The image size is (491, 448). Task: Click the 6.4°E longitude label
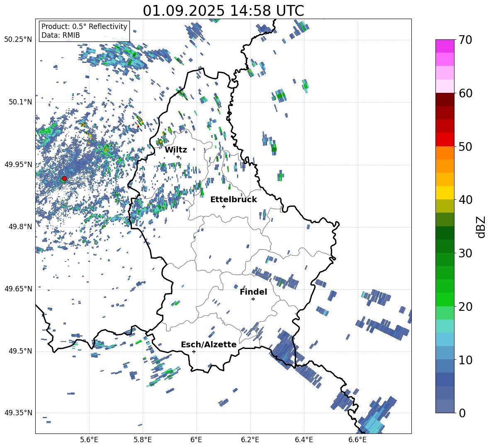(x=304, y=440)
